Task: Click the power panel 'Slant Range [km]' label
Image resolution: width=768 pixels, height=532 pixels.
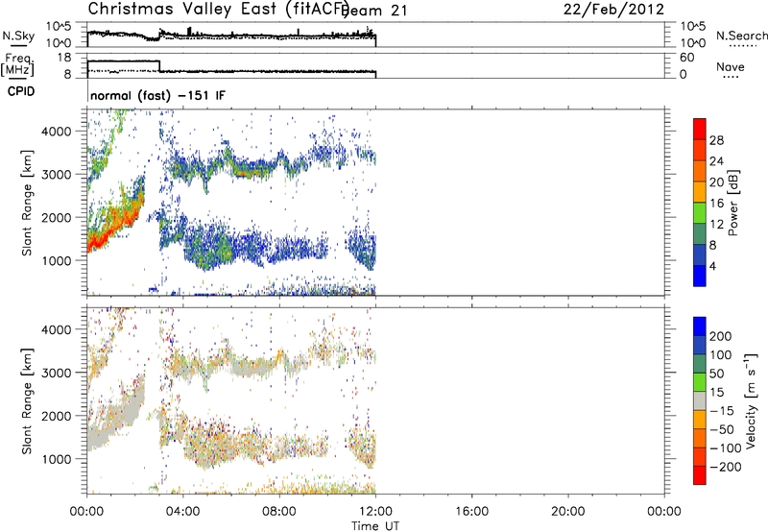Action: tap(27, 203)
